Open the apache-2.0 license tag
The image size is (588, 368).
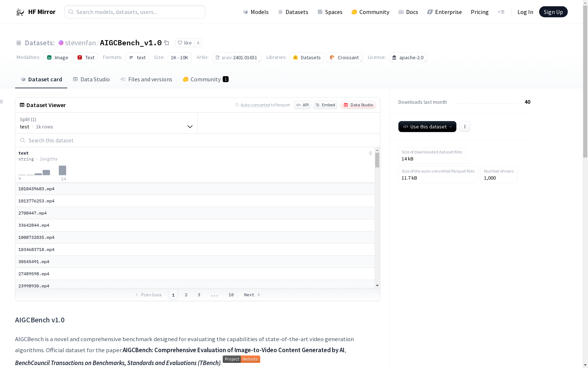[408, 57]
